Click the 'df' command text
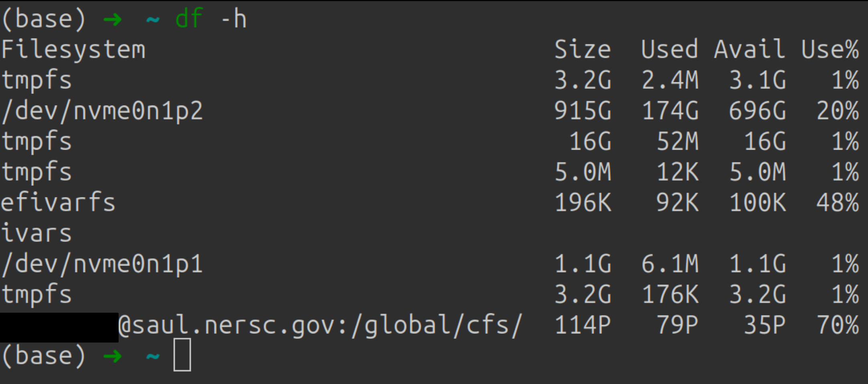 189,18
